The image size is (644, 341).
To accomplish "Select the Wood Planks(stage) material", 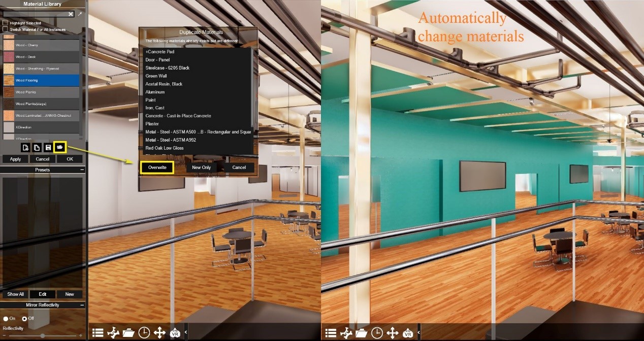I will (41, 104).
